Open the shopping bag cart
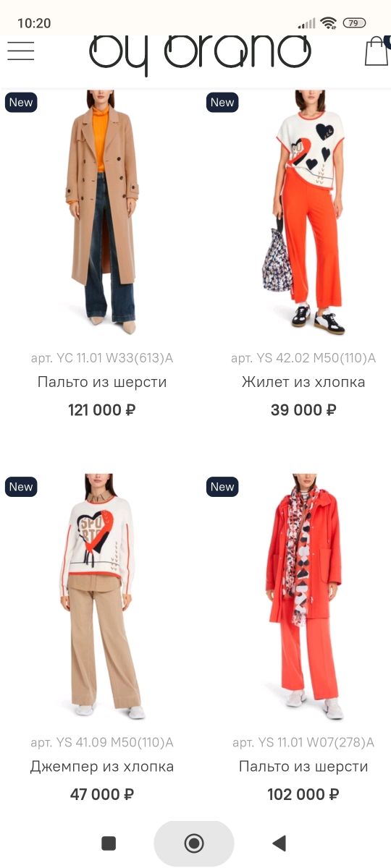The height and width of the screenshot is (868, 391). (x=377, y=51)
